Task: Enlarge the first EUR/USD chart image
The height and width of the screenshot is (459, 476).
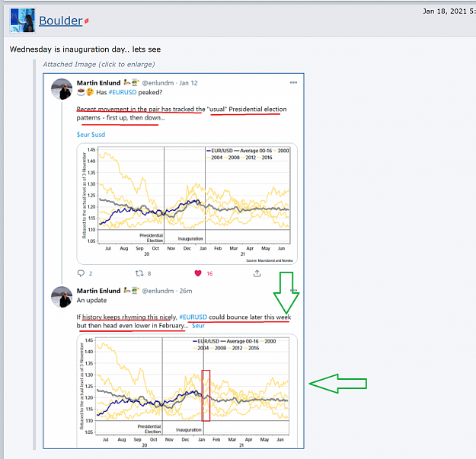Action: point(187,203)
